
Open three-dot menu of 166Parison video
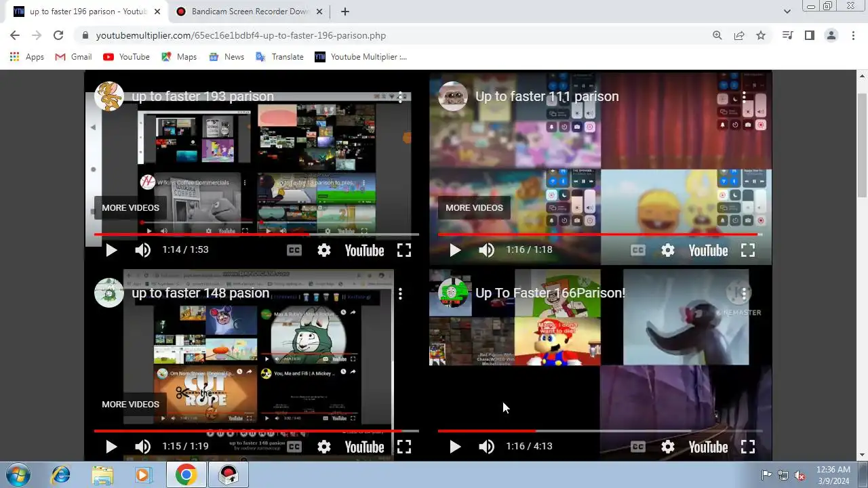pyautogui.click(x=745, y=293)
